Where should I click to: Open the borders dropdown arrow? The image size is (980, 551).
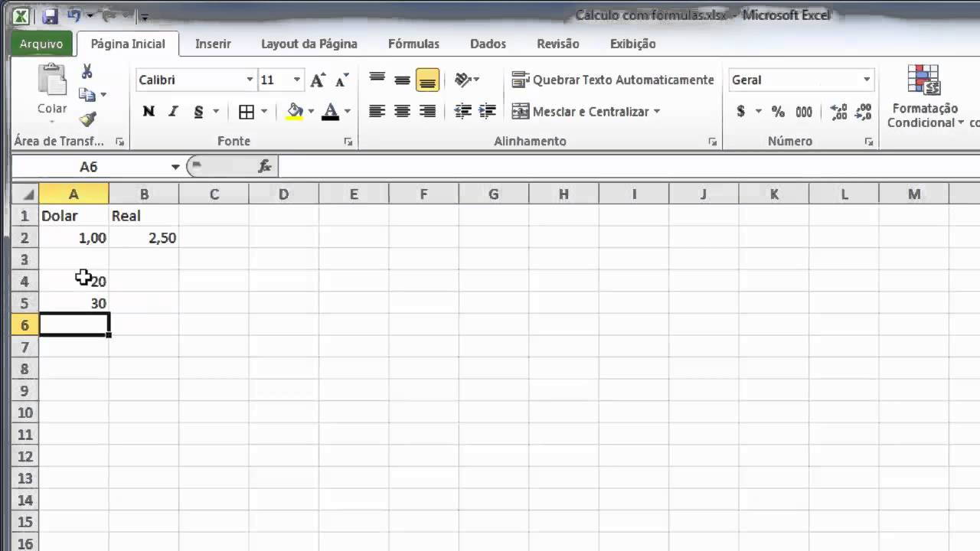click(264, 112)
